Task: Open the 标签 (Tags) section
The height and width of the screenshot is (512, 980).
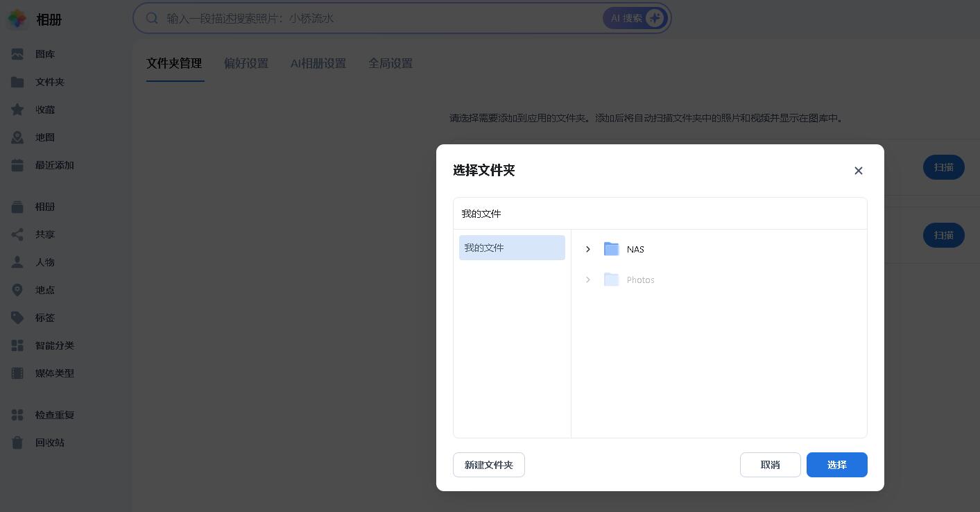Action: click(x=44, y=318)
